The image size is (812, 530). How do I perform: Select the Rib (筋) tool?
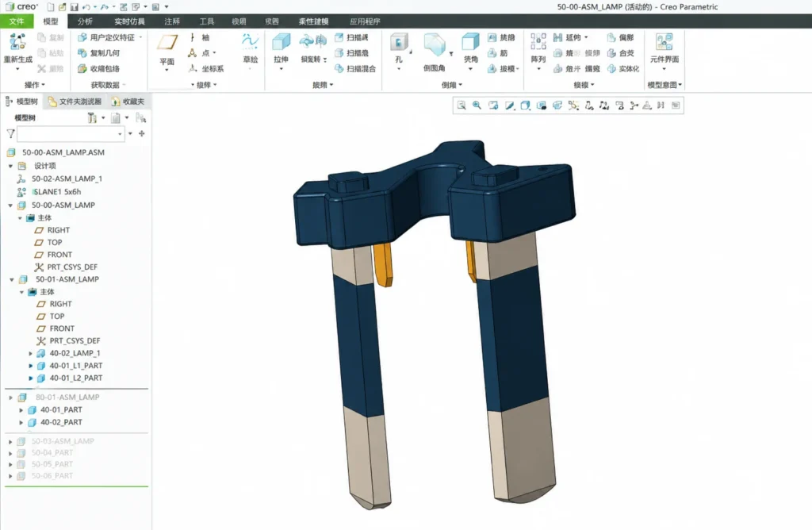498,53
